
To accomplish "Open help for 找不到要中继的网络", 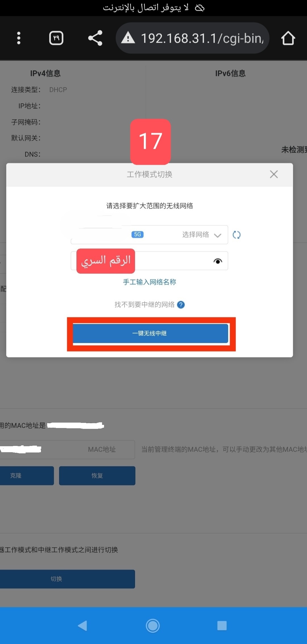I will click(181, 305).
